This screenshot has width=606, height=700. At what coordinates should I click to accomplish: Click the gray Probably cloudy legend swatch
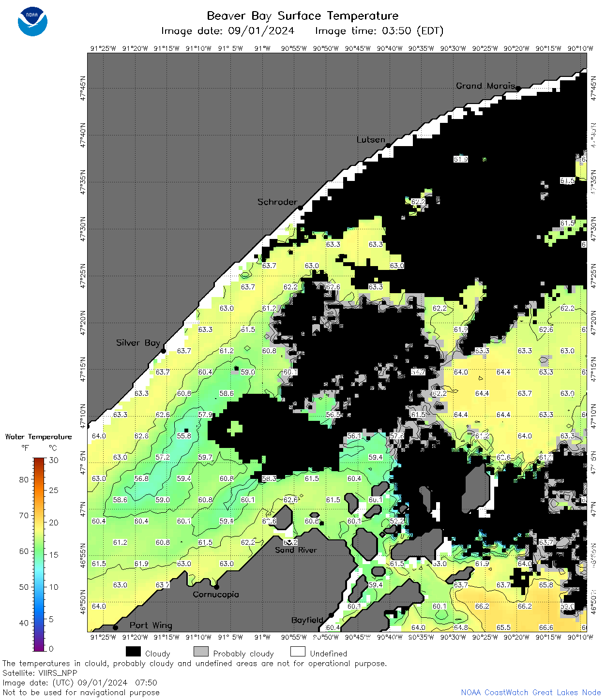coord(201,652)
